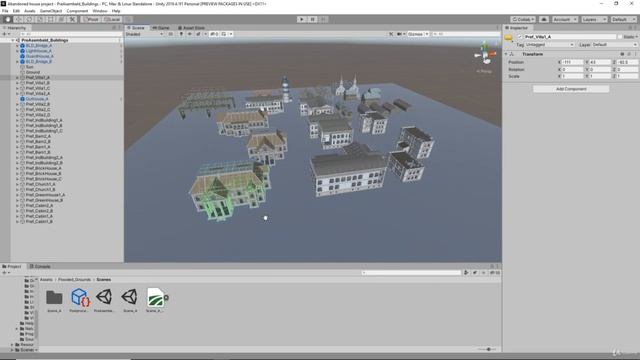
Task: Toggle the Local/Global handle rotation button
Action: pos(111,19)
